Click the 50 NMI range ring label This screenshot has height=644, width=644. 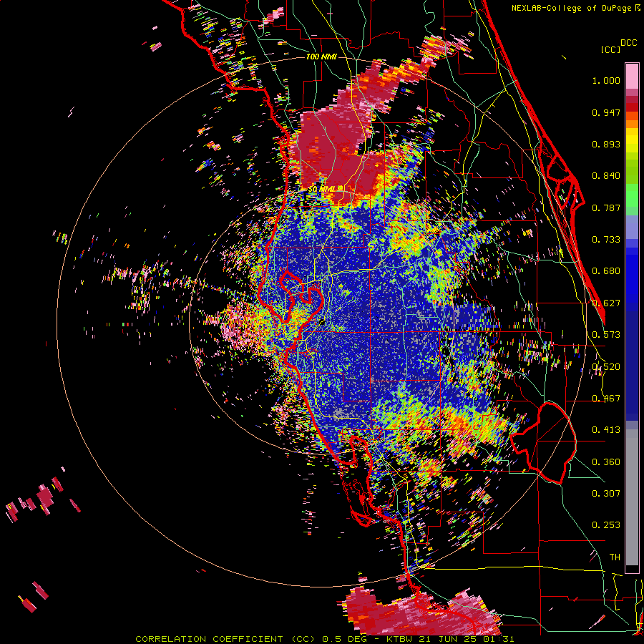[x=321, y=189]
